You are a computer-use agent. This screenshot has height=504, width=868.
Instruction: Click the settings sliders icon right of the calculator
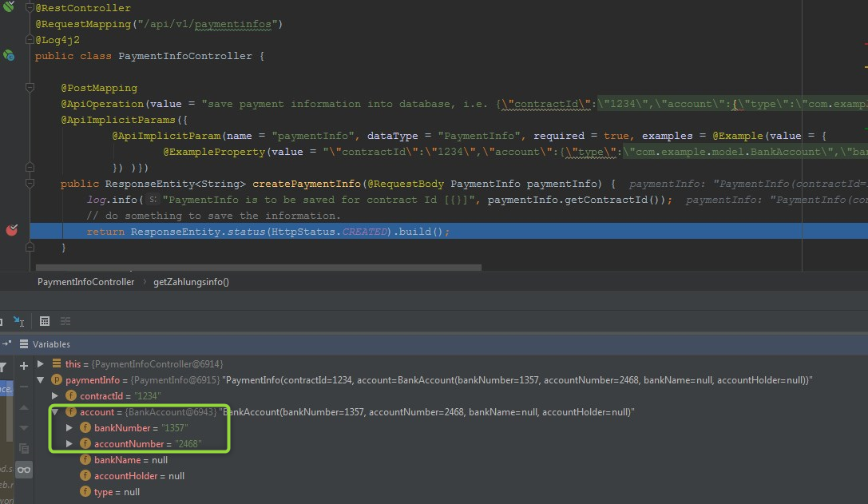65,321
